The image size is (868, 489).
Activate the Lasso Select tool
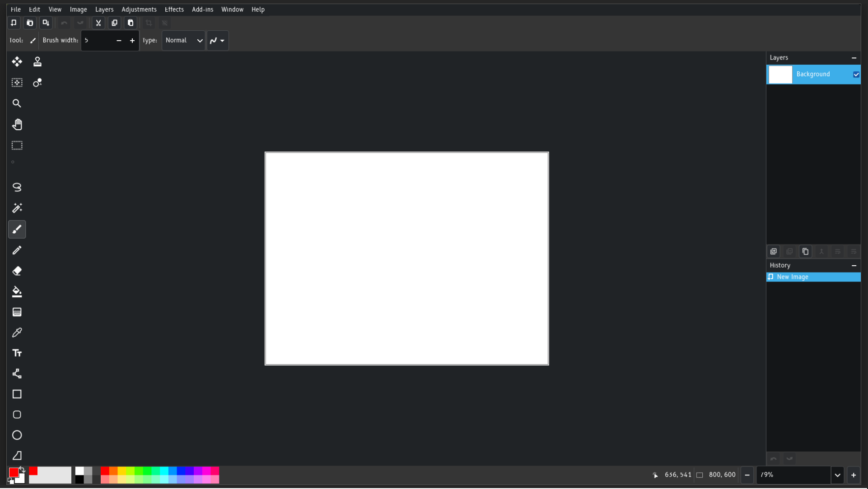17,187
